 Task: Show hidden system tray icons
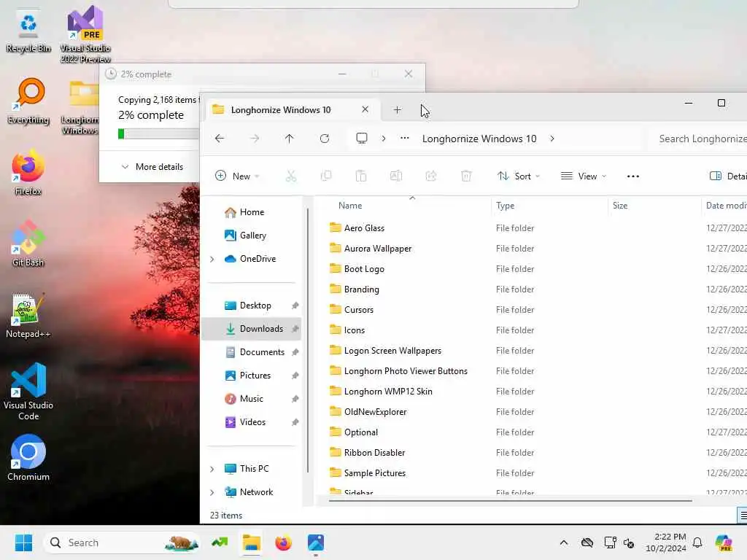point(564,542)
